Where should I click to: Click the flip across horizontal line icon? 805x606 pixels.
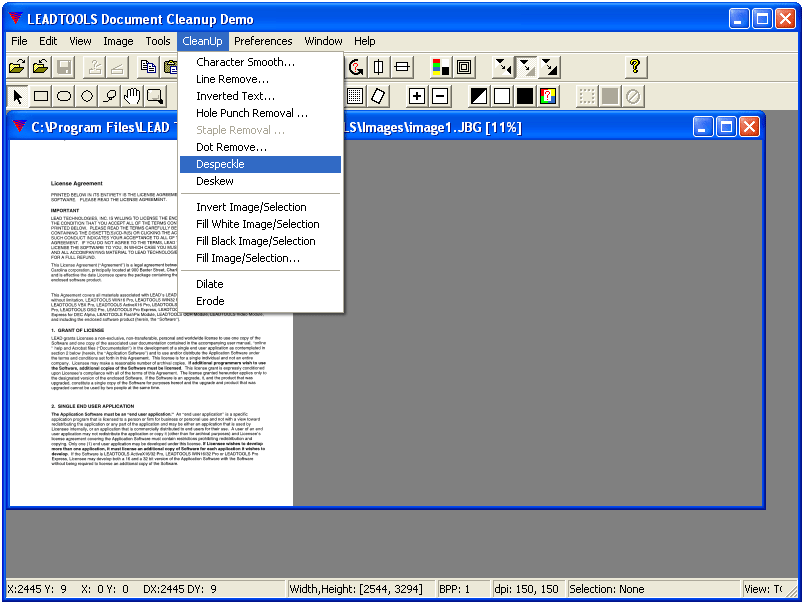pos(402,67)
